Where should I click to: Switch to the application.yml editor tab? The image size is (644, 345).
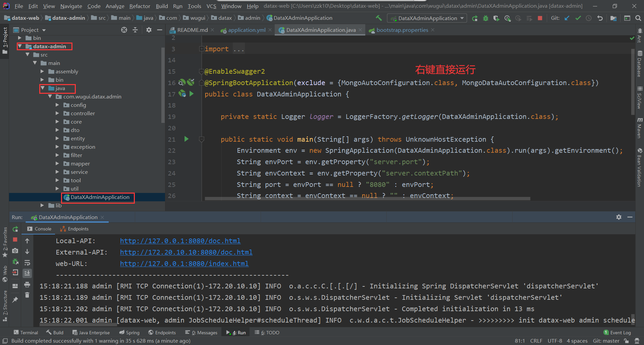(247, 30)
